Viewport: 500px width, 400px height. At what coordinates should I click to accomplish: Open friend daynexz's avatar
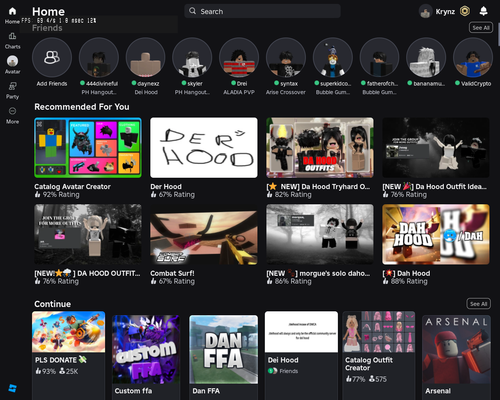coord(145,57)
